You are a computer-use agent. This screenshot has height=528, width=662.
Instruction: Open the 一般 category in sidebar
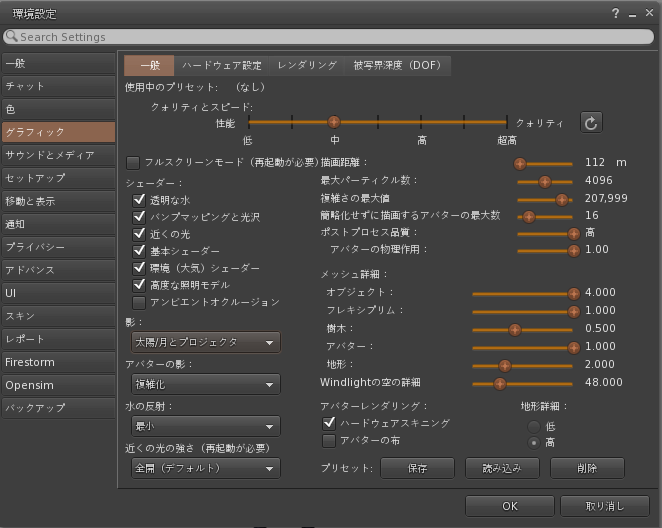pyautogui.click(x=58, y=63)
